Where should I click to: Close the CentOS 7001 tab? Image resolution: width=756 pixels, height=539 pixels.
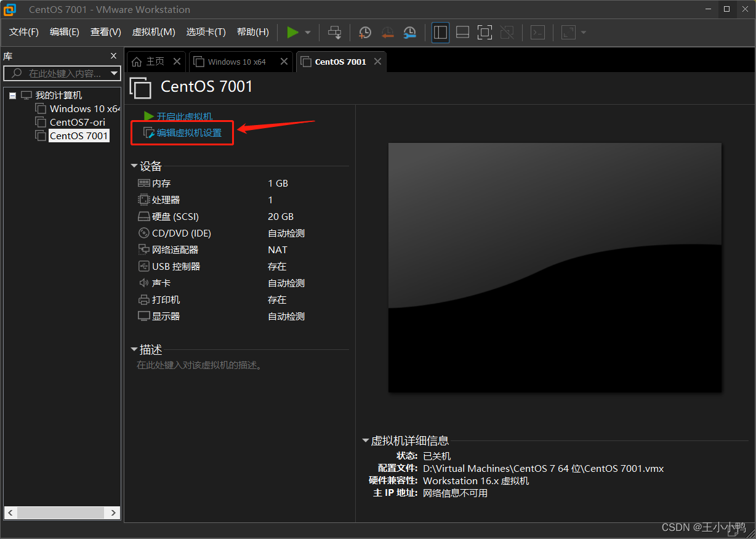377,62
